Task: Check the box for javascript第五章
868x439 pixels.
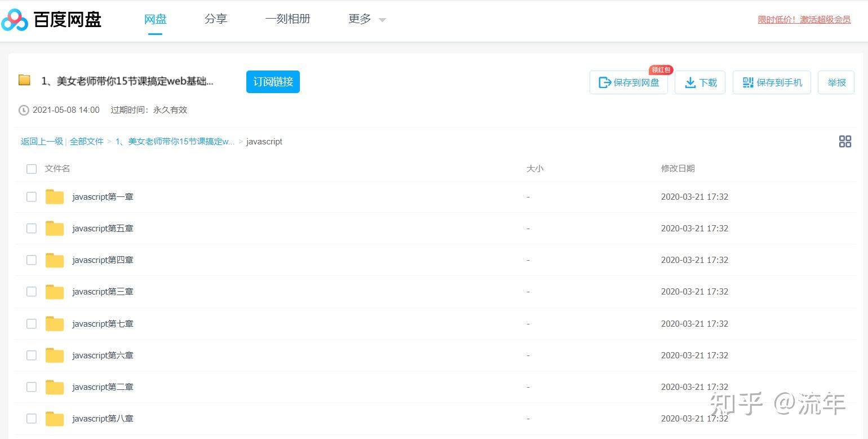Action: pyautogui.click(x=32, y=229)
